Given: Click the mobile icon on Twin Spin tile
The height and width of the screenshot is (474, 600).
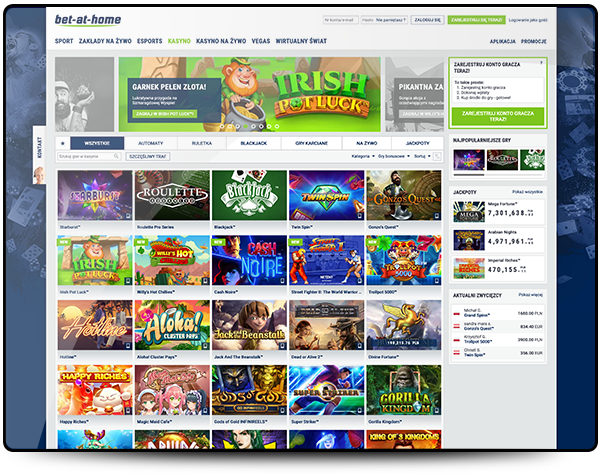Looking at the screenshot, I should 359,216.
